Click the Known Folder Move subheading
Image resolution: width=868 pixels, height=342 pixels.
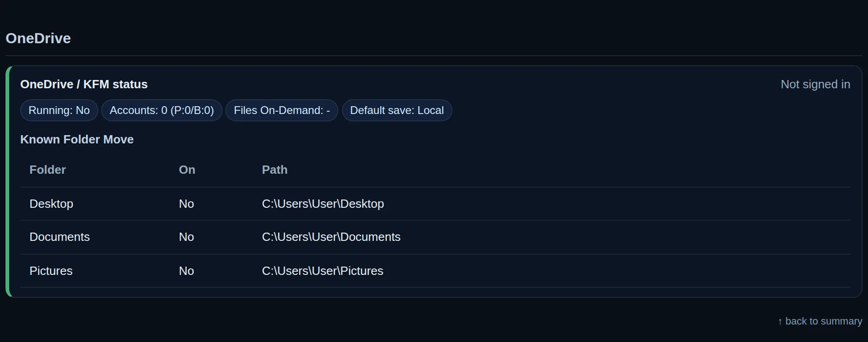pos(77,139)
